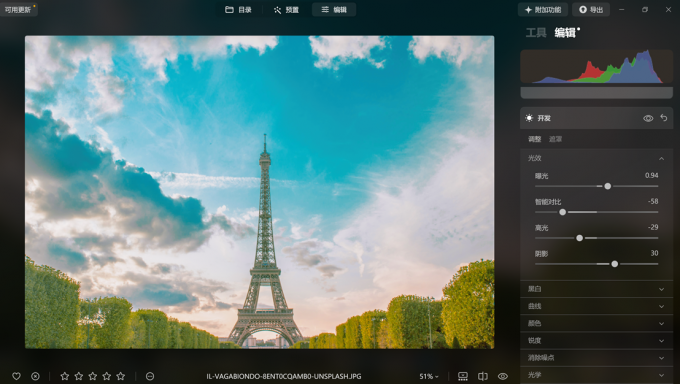Collapse the 光效 section chevron
Image resolution: width=680 pixels, height=384 pixels.
click(661, 158)
